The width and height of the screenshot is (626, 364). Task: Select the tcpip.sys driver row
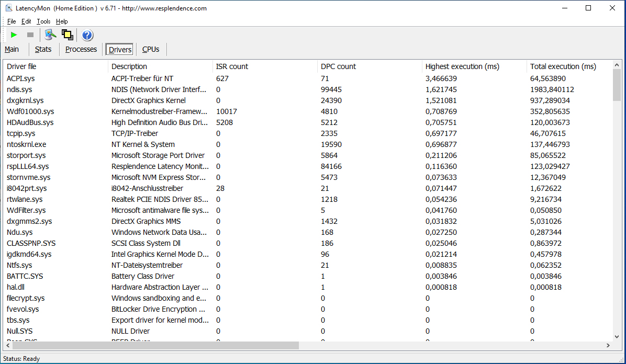pyautogui.click(x=308, y=133)
